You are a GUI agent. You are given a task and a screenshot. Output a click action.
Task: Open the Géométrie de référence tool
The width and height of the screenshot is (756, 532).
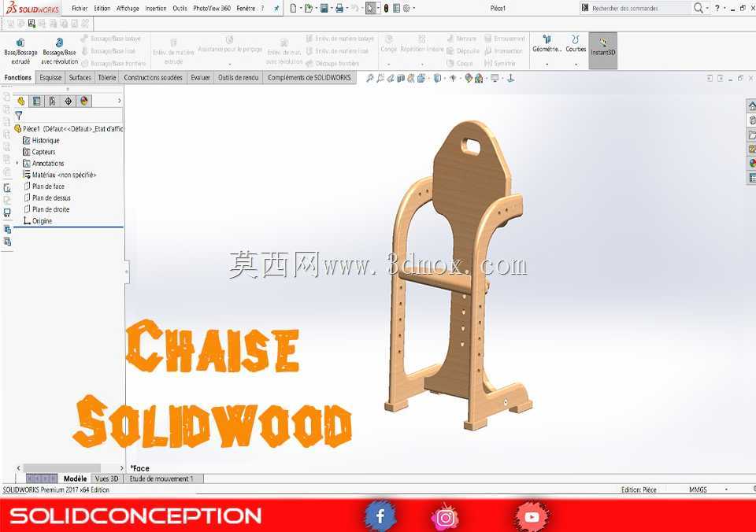click(x=547, y=44)
